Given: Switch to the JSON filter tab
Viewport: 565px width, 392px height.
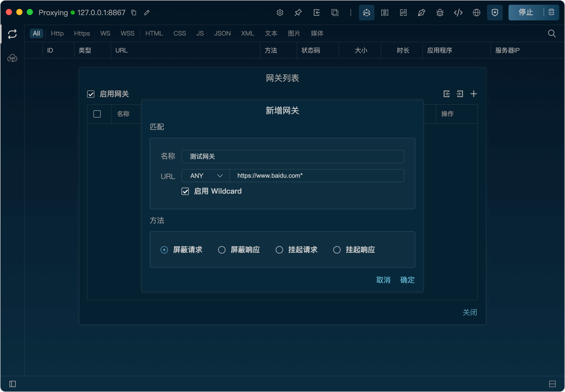Looking at the screenshot, I should point(222,33).
